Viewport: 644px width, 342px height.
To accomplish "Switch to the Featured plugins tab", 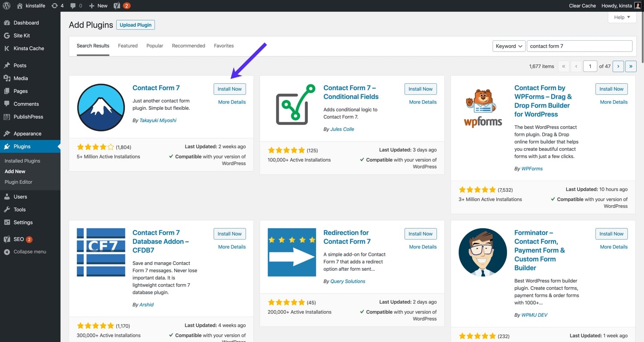I will 128,45.
